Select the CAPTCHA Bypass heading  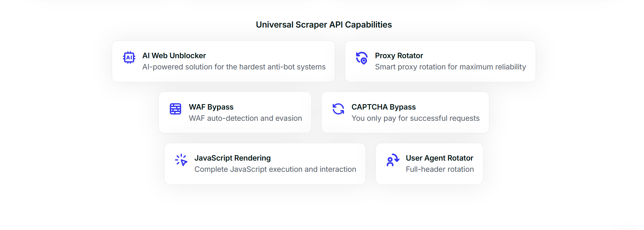(383, 107)
